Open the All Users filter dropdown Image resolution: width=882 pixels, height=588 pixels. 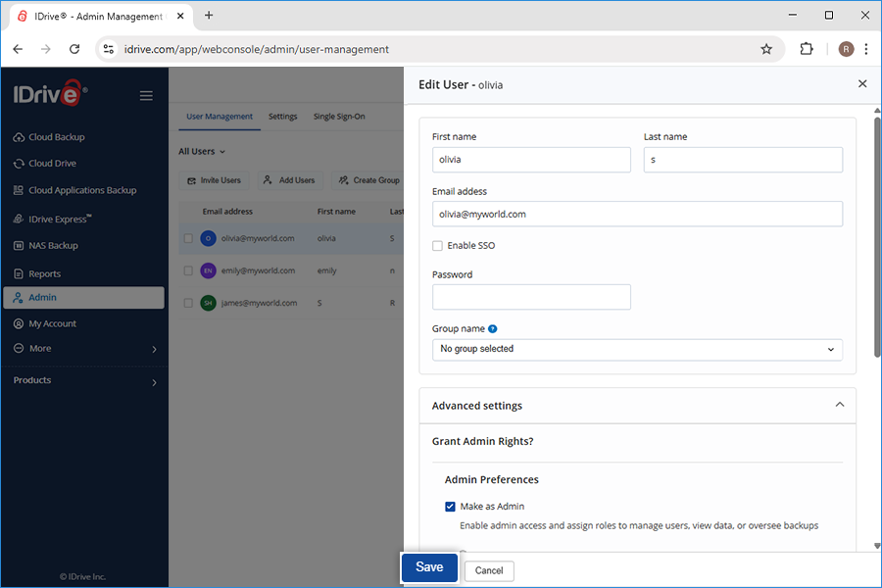(x=202, y=151)
